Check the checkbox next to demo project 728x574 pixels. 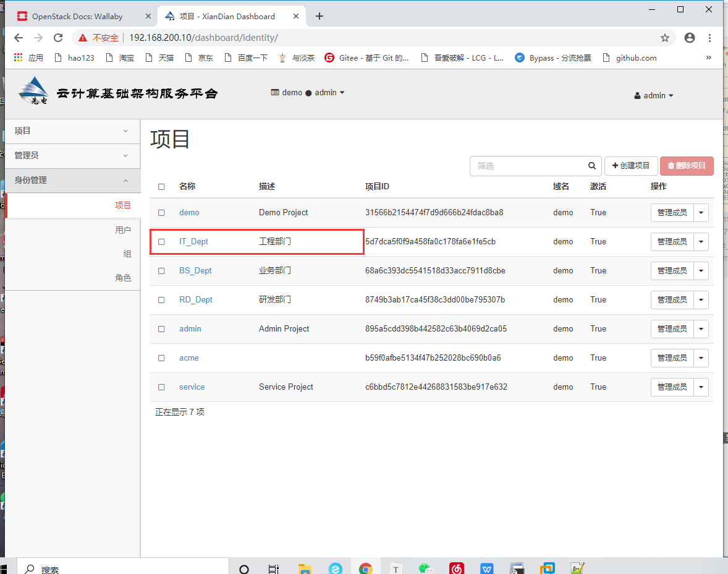[x=161, y=212]
